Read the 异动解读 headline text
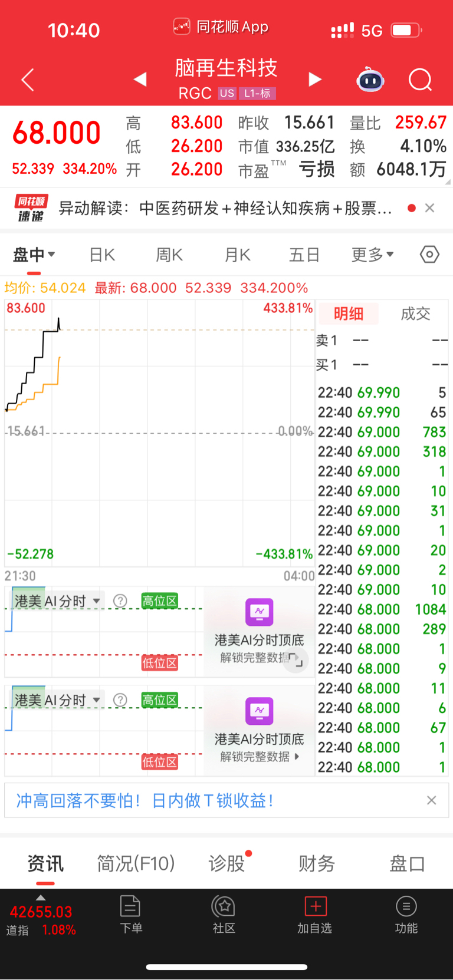This screenshot has width=453, height=980. click(x=225, y=208)
